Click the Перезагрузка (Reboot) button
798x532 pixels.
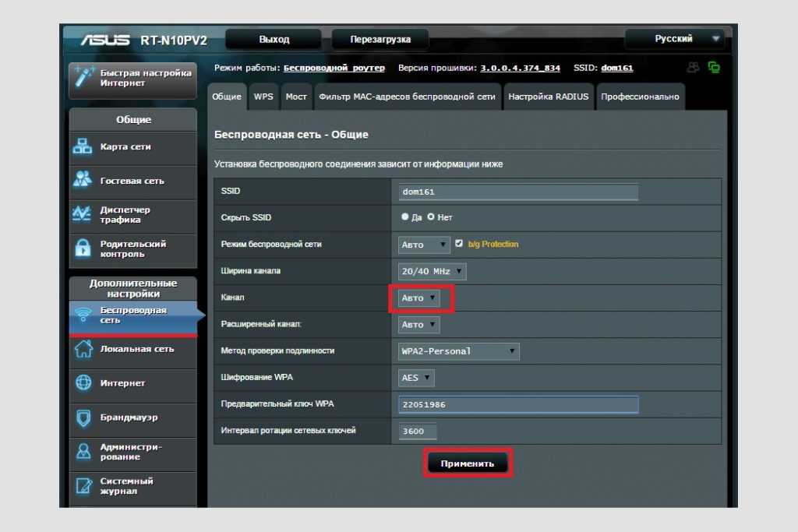click(380, 40)
